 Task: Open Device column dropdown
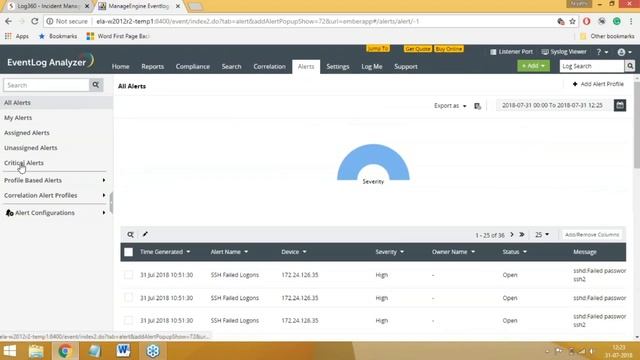(x=304, y=252)
